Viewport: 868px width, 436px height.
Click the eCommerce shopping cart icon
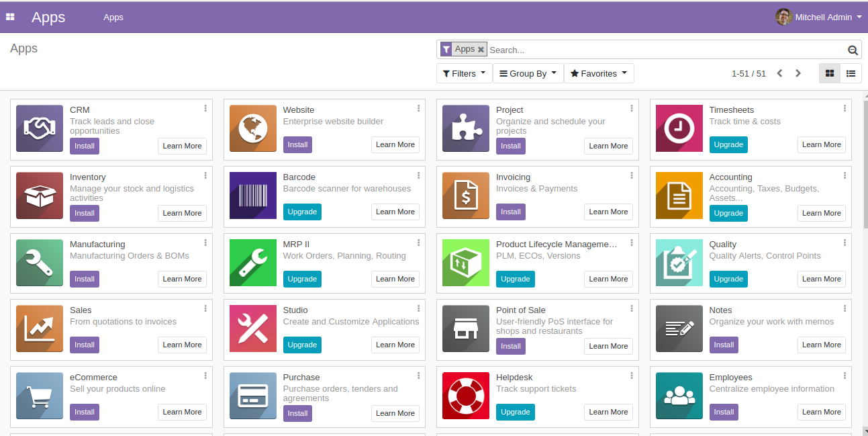39,396
